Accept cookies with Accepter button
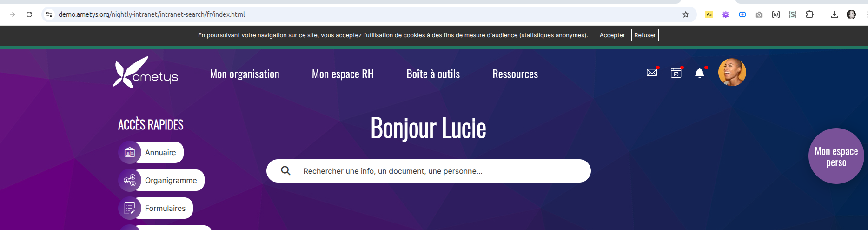This screenshot has width=868, height=230. pyautogui.click(x=612, y=35)
